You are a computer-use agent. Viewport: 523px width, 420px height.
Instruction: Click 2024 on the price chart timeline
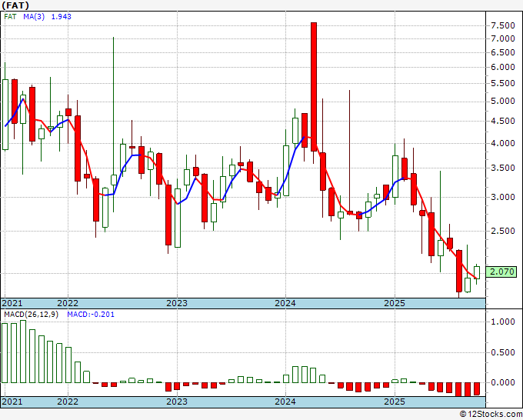pos(285,303)
